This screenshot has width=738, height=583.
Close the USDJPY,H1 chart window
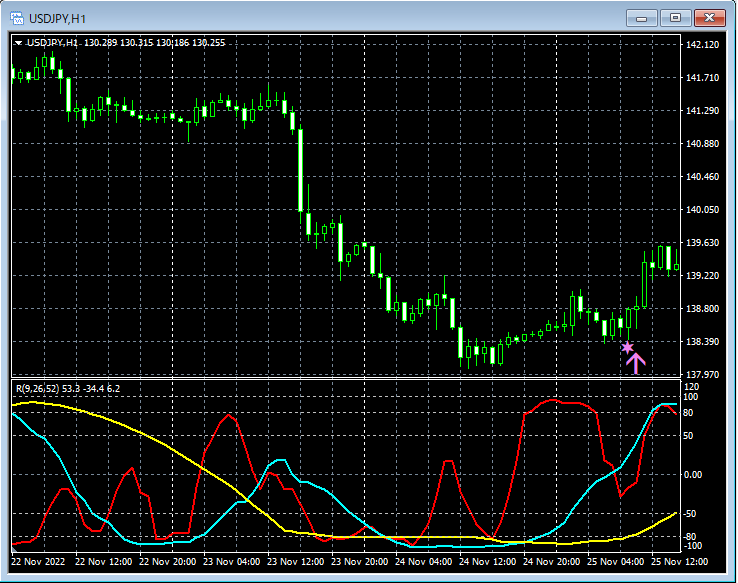tap(709, 18)
